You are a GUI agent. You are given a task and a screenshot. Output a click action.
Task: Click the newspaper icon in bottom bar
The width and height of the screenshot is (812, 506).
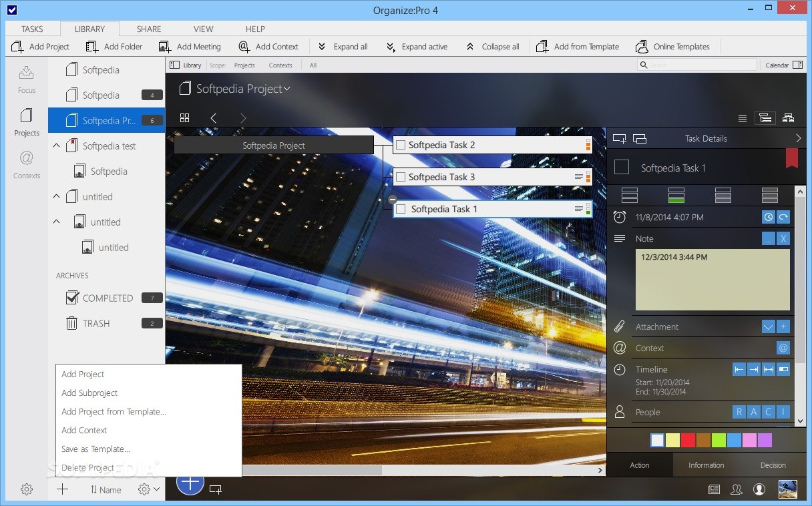tap(714, 489)
